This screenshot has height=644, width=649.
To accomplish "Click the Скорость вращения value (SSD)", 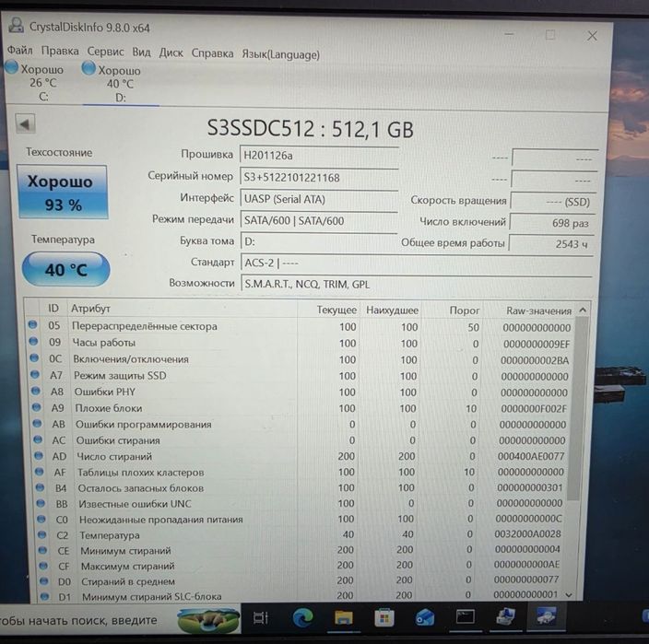I will coord(554,202).
